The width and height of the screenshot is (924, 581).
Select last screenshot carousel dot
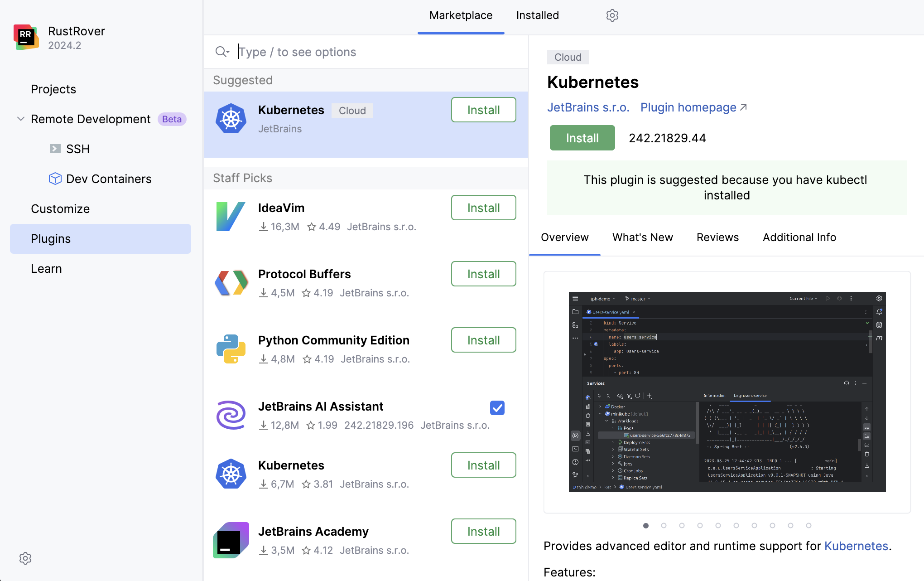point(808,526)
